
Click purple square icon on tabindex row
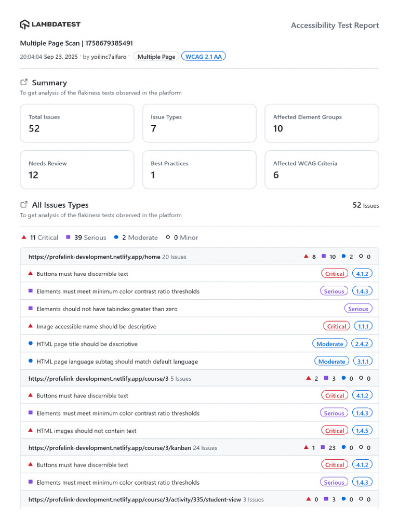(31, 309)
